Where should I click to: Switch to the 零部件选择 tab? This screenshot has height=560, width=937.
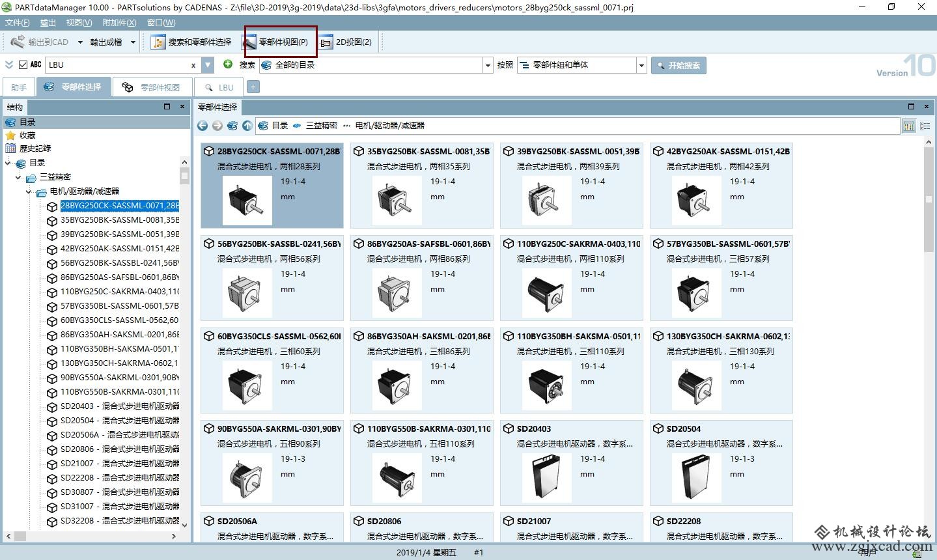click(73, 87)
